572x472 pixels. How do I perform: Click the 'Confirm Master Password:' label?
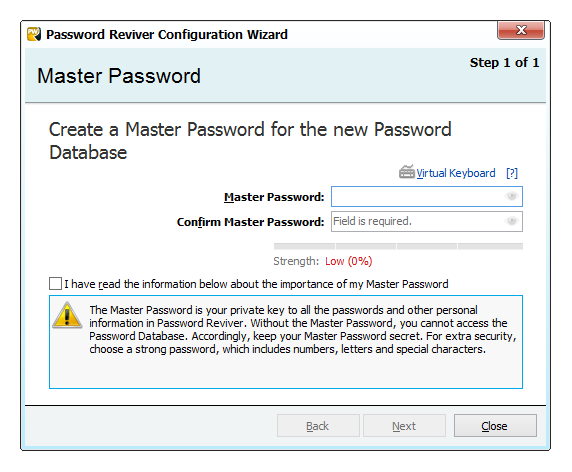coord(251,222)
